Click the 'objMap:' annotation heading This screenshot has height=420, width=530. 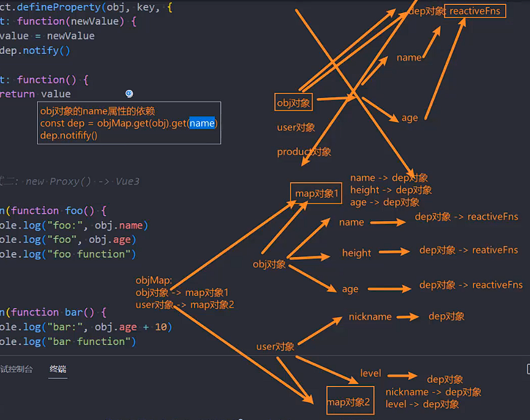[154, 281]
